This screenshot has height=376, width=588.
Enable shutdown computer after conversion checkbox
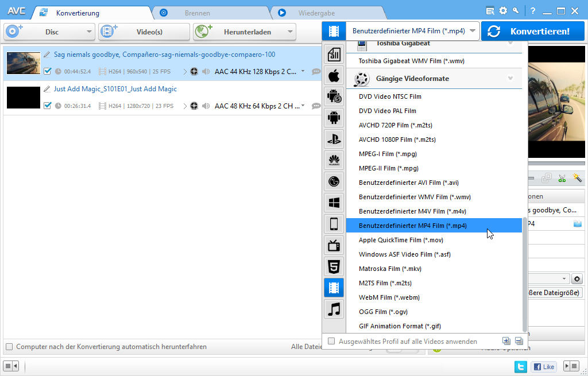[9, 347]
